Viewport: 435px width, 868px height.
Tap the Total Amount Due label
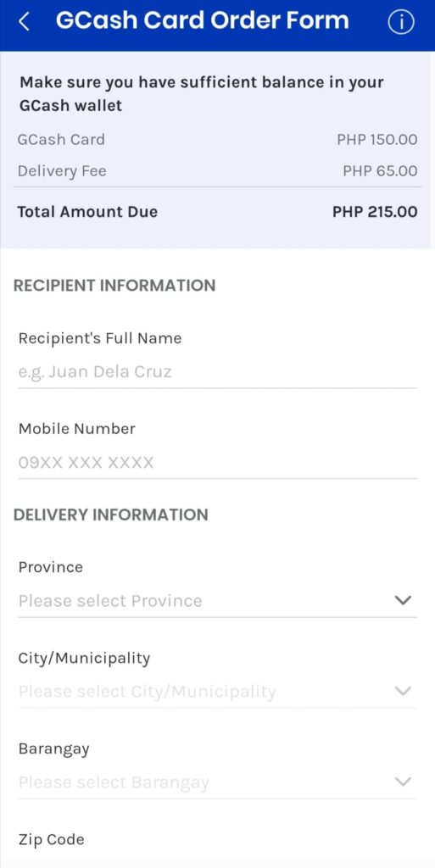[87, 212]
